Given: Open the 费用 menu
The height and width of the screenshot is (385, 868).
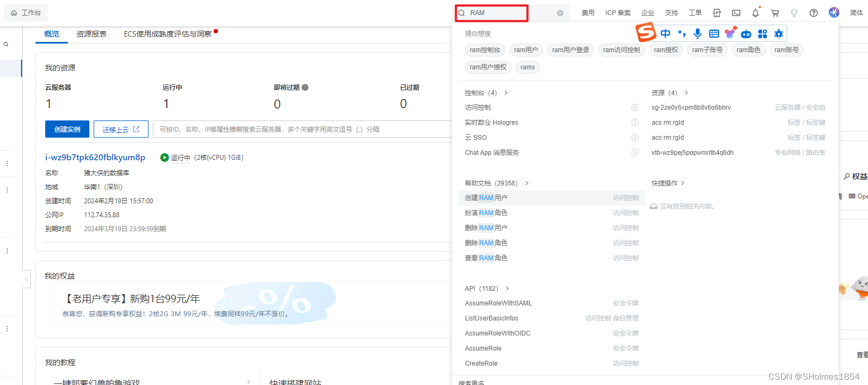Looking at the screenshot, I should coord(588,13).
